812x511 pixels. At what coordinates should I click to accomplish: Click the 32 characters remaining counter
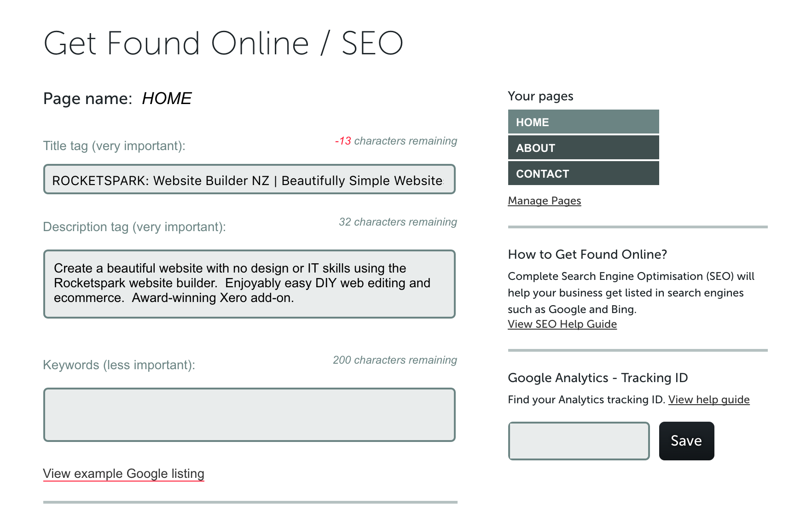coord(398,222)
